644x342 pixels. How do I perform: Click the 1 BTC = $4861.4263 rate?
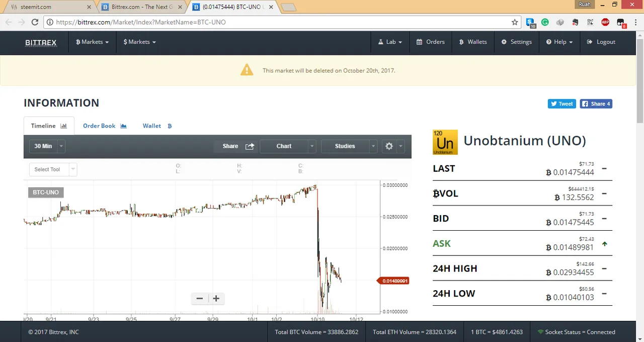tap(497, 332)
